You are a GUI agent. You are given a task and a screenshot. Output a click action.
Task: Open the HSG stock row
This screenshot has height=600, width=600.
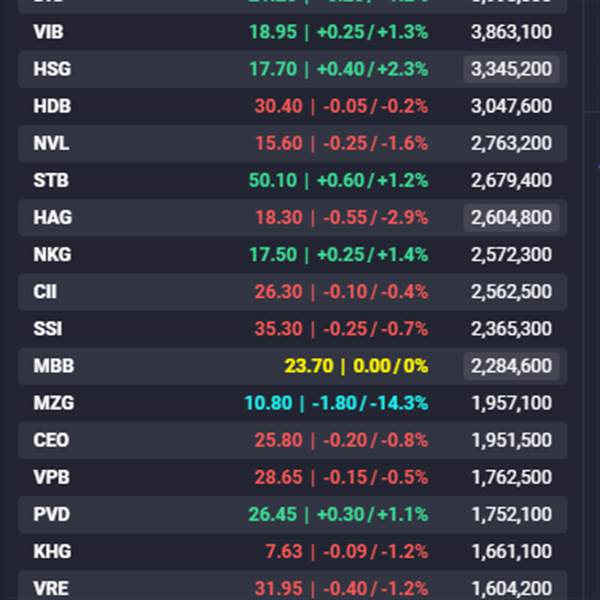tap(52, 69)
